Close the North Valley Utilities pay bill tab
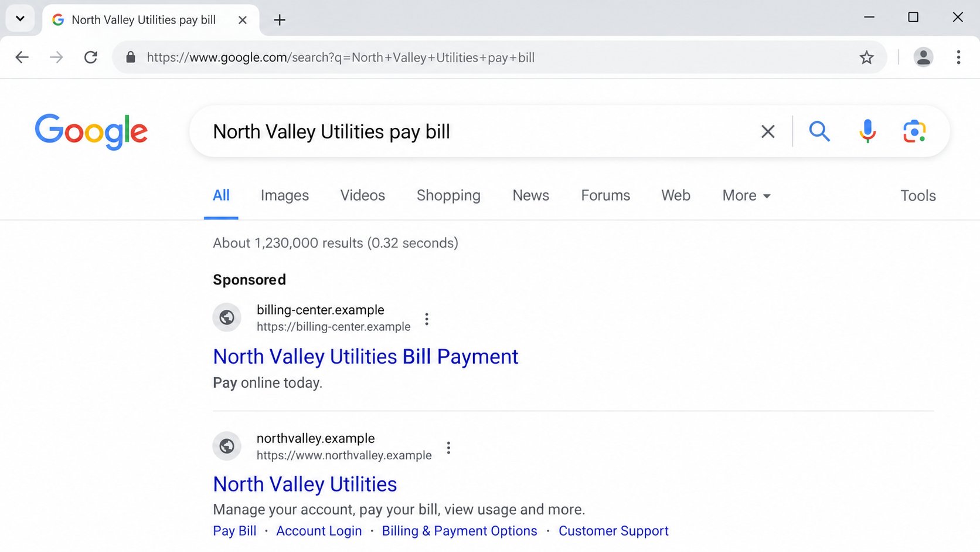This screenshot has width=980, height=552. pos(242,20)
